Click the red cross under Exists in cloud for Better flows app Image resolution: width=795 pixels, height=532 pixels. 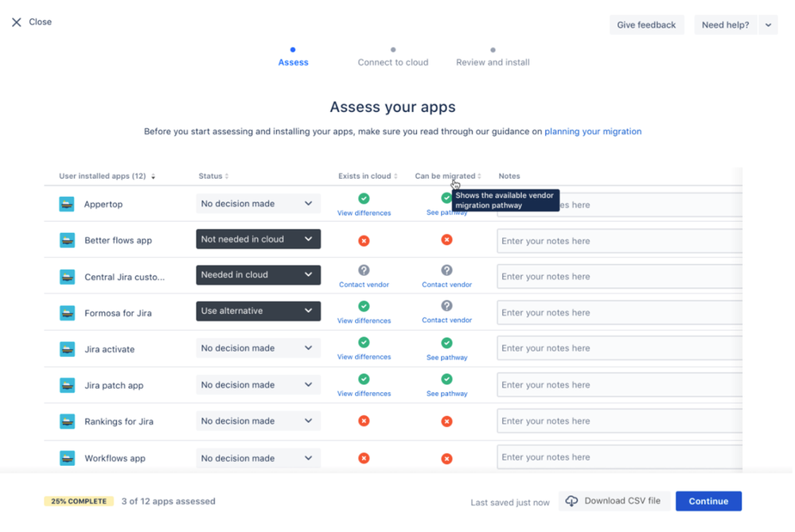364,241
